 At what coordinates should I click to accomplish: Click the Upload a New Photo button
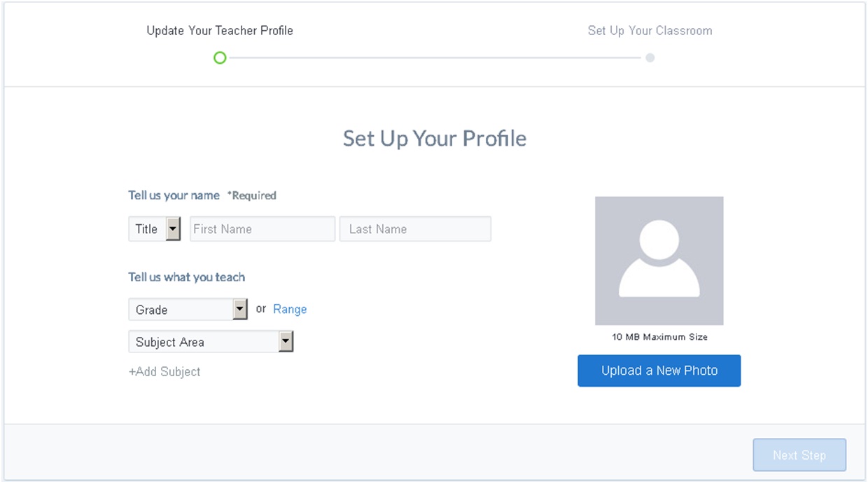pos(659,371)
